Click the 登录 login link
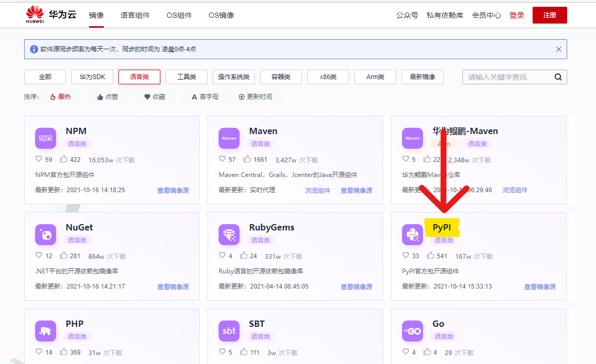 pos(516,15)
